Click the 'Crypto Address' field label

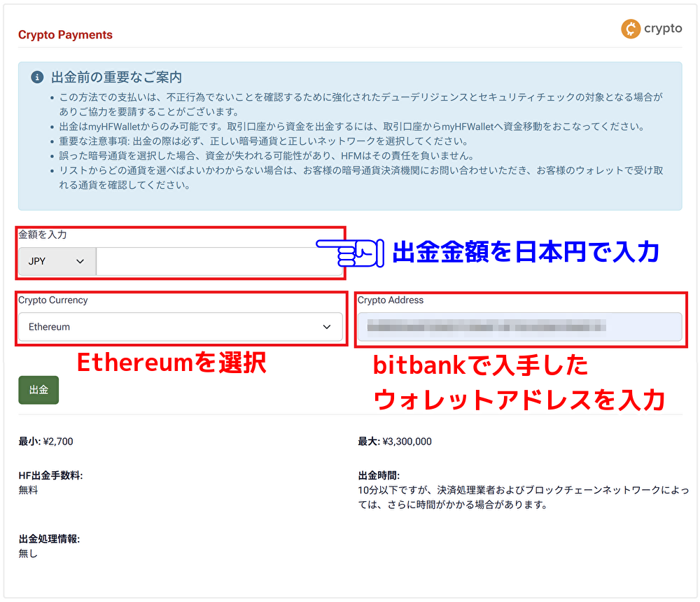click(x=391, y=300)
